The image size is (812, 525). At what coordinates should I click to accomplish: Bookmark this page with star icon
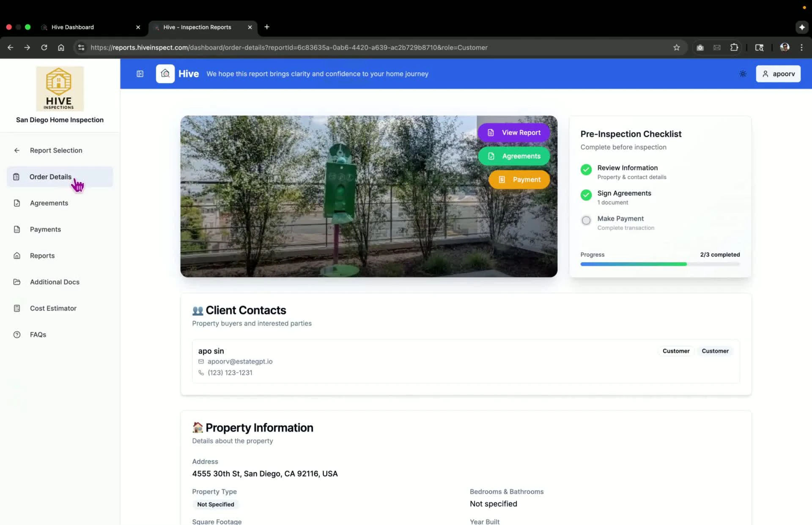tap(677, 48)
